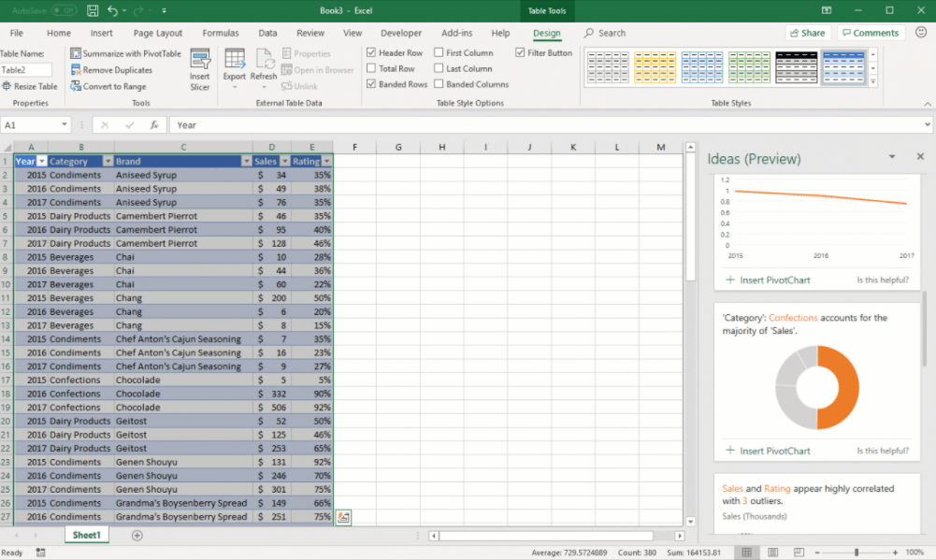Image resolution: width=936 pixels, height=560 pixels.
Task: Close the Ideas pane
Action: 920,156
